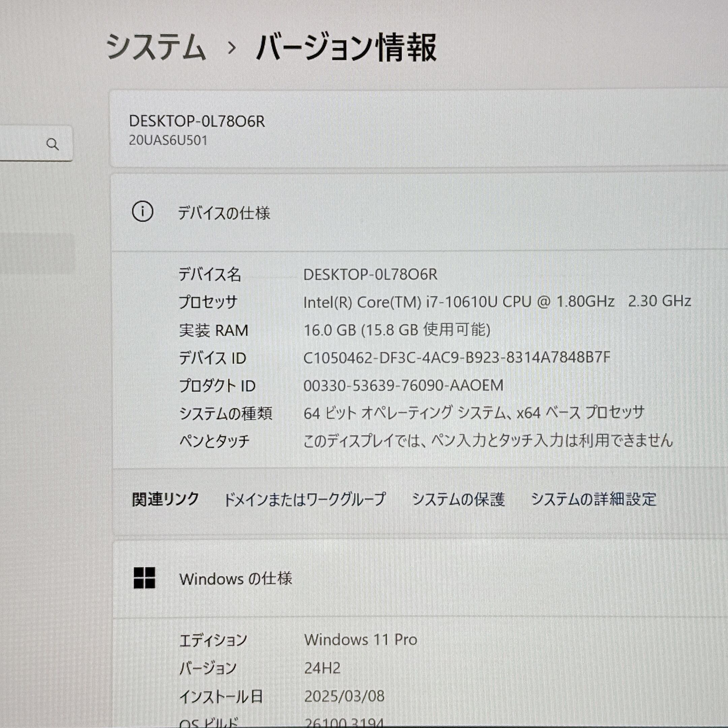Click the デバイス ID value string

coord(456,357)
